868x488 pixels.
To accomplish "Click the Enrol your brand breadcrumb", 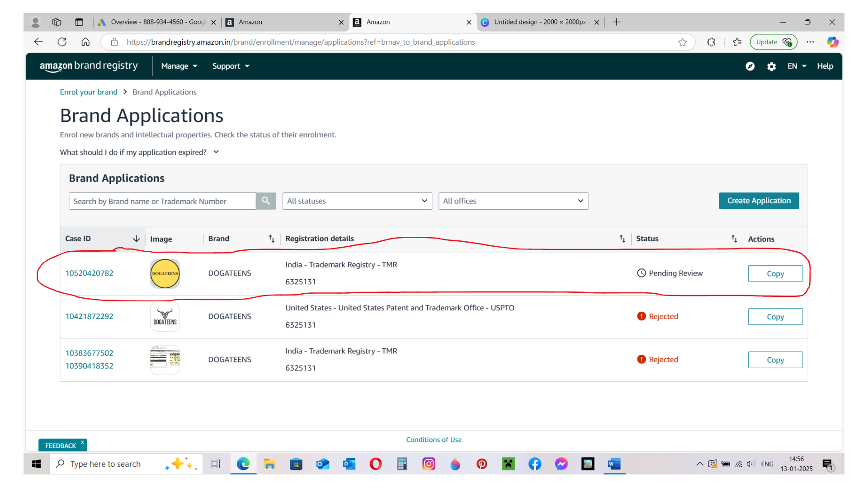I will pos(89,92).
